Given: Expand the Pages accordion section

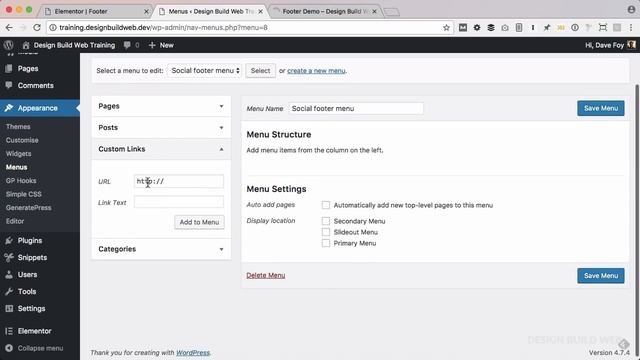Looking at the screenshot, I should pyautogui.click(x=161, y=106).
